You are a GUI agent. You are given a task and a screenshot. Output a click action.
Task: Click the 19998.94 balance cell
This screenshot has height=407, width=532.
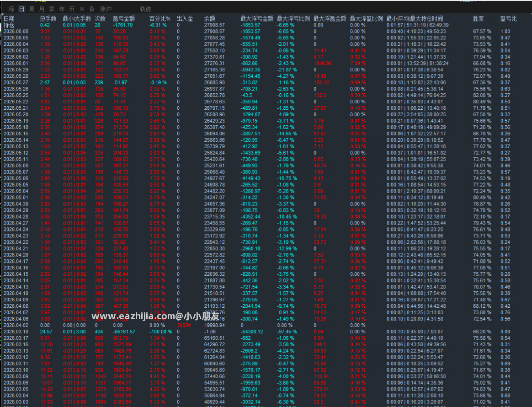pos(214,325)
